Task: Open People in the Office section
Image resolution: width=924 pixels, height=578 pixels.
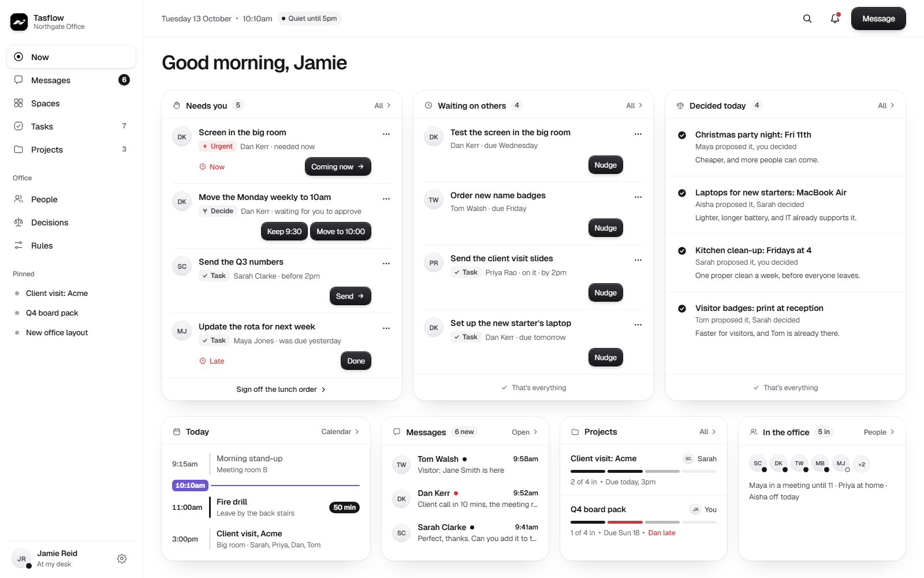Action: coord(71,199)
